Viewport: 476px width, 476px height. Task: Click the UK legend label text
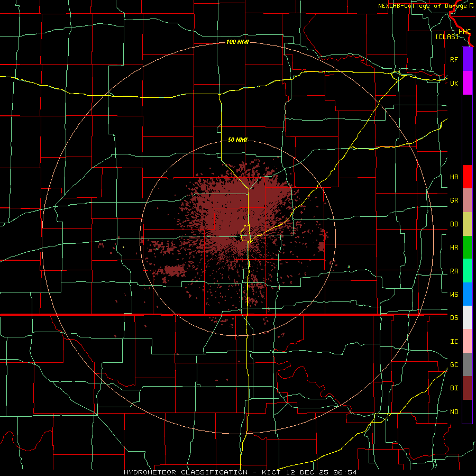454,83
